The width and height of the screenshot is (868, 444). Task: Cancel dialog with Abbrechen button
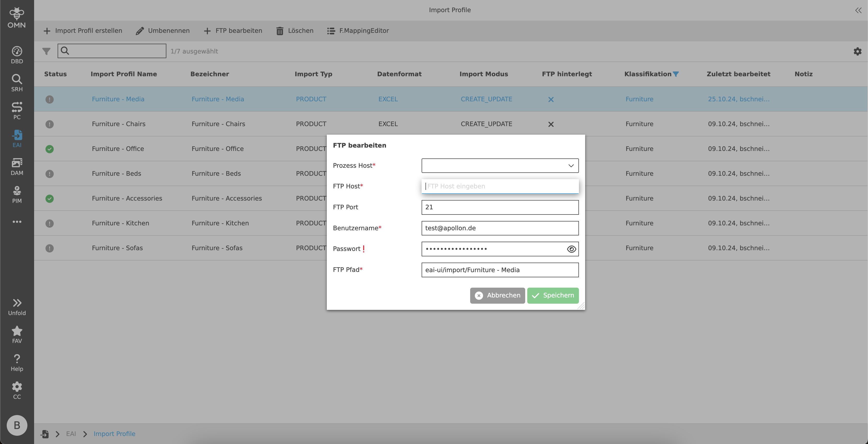(x=497, y=295)
